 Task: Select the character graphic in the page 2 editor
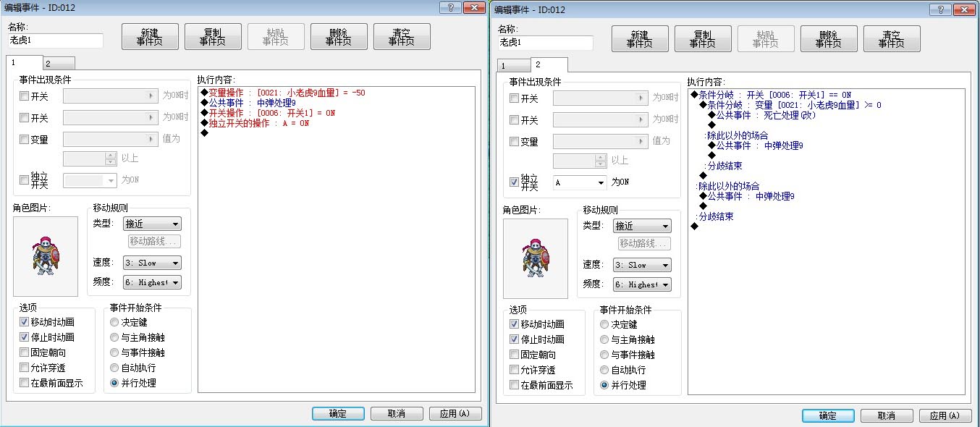pos(535,258)
